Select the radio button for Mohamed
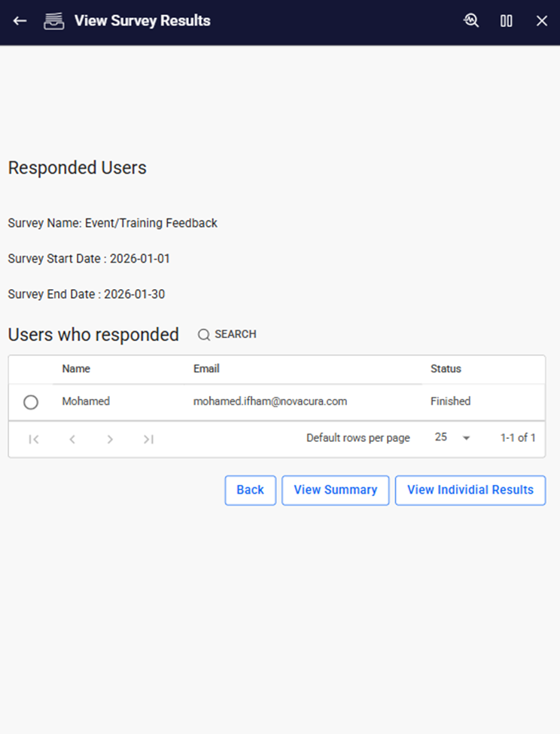 [31, 402]
